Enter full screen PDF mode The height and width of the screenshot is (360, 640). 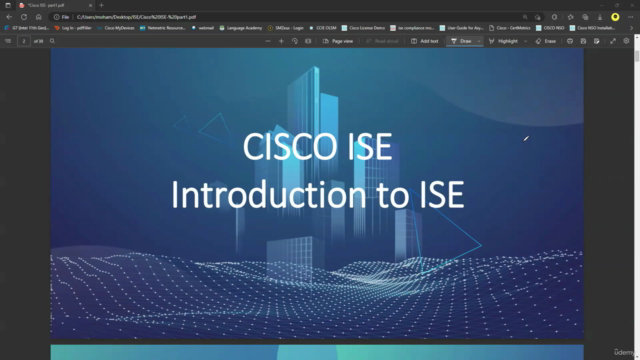tap(613, 41)
